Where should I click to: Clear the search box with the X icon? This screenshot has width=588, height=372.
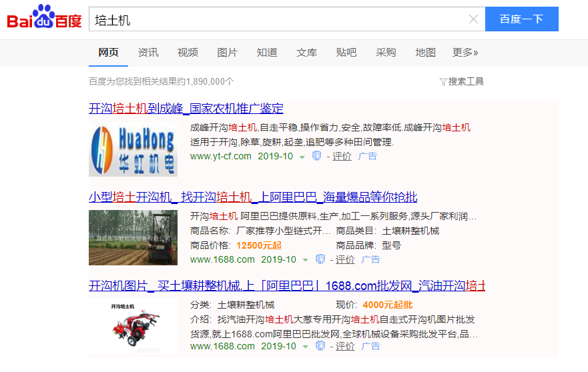coord(473,19)
